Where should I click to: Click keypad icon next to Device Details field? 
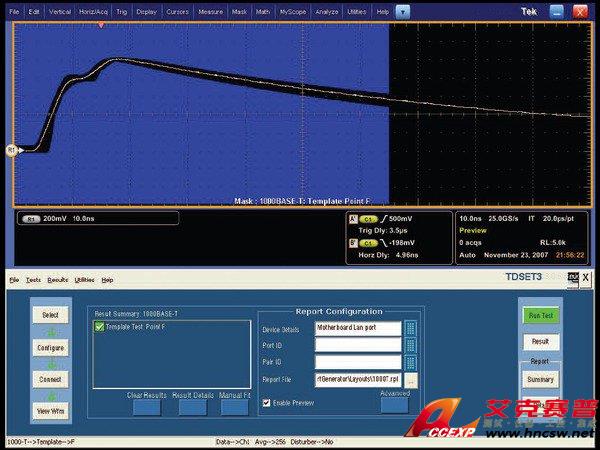(411, 328)
